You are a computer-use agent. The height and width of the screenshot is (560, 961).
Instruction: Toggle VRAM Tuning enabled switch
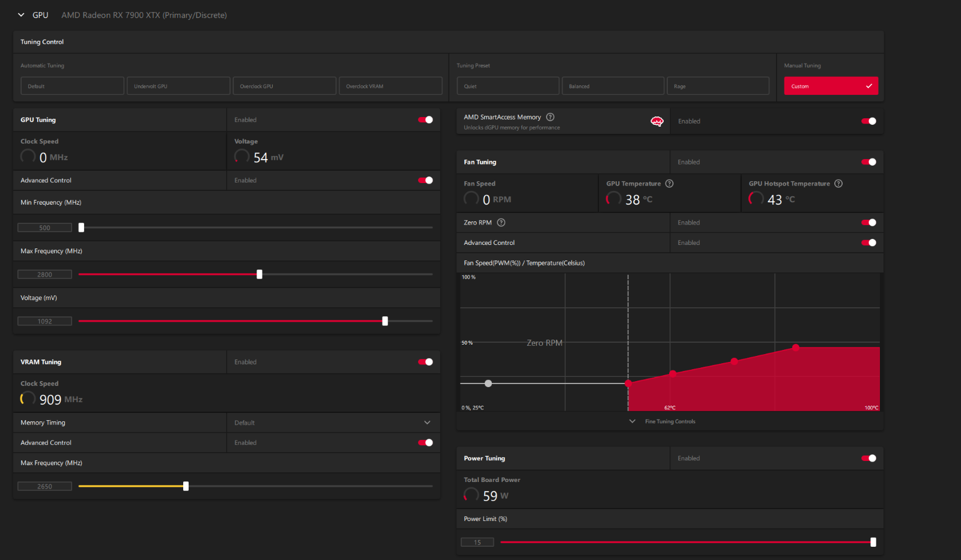[x=425, y=362]
